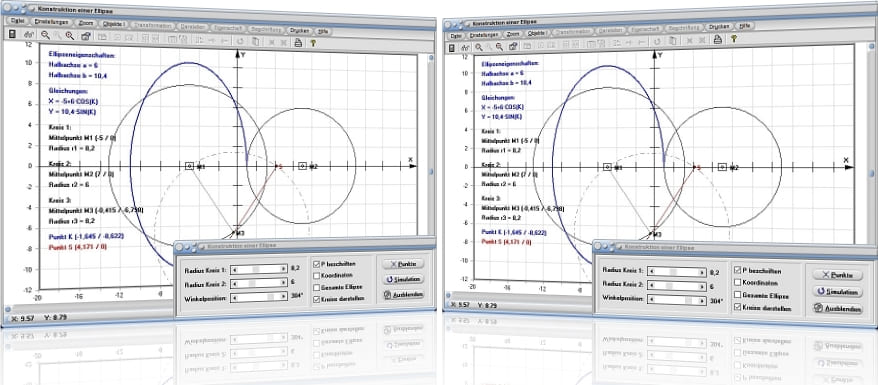Click the M2 center point marker in the right plot
The height and width of the screenshot is (385, 878).
point(722,167)
